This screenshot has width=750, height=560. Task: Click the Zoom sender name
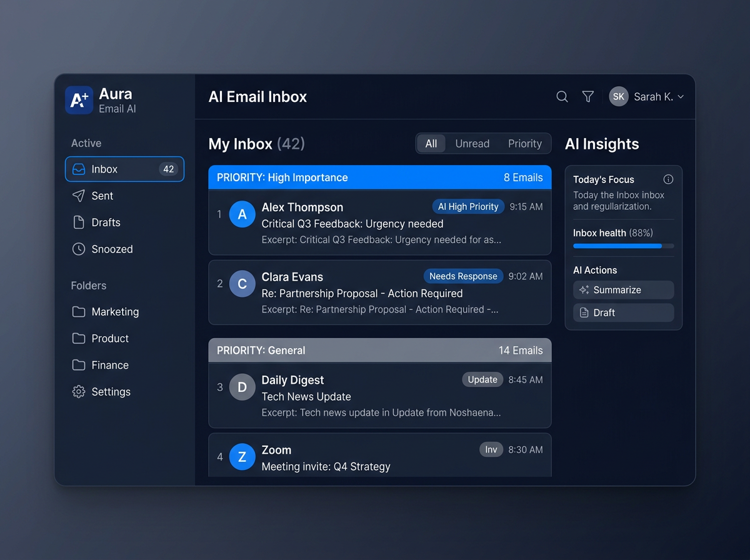(x=277, y=450)
